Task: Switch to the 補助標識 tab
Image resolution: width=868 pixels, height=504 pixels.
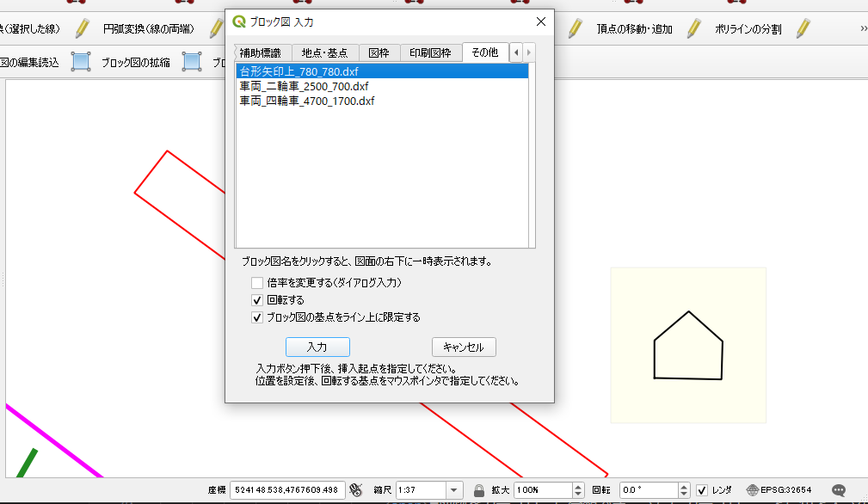Action: click(260, 52)
